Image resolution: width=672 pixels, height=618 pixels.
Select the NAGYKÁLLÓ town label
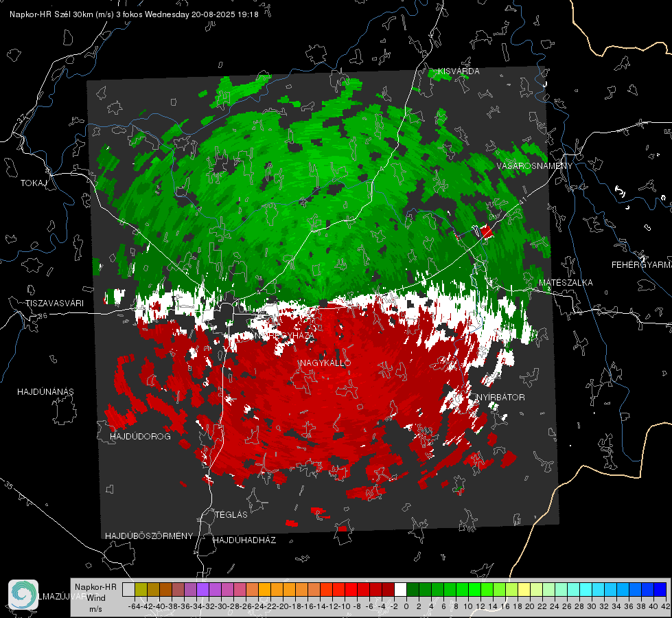pos(325,363)
